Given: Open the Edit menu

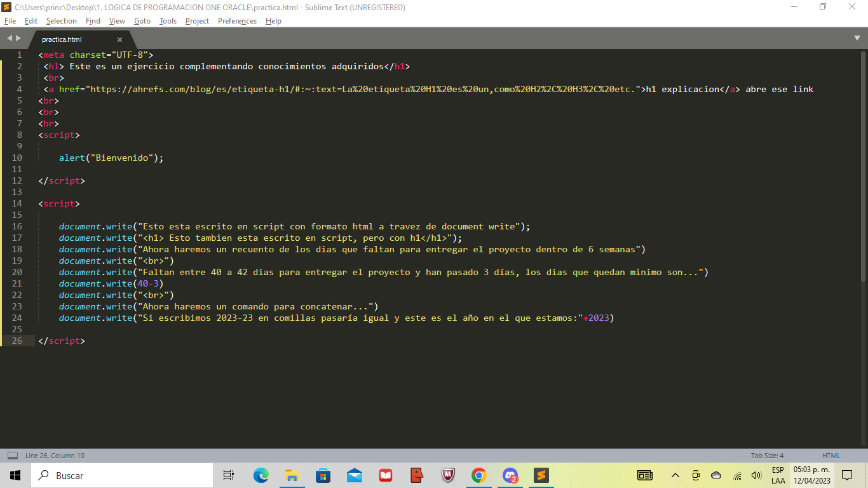Looking at the screenshot, I should [31, 21].
